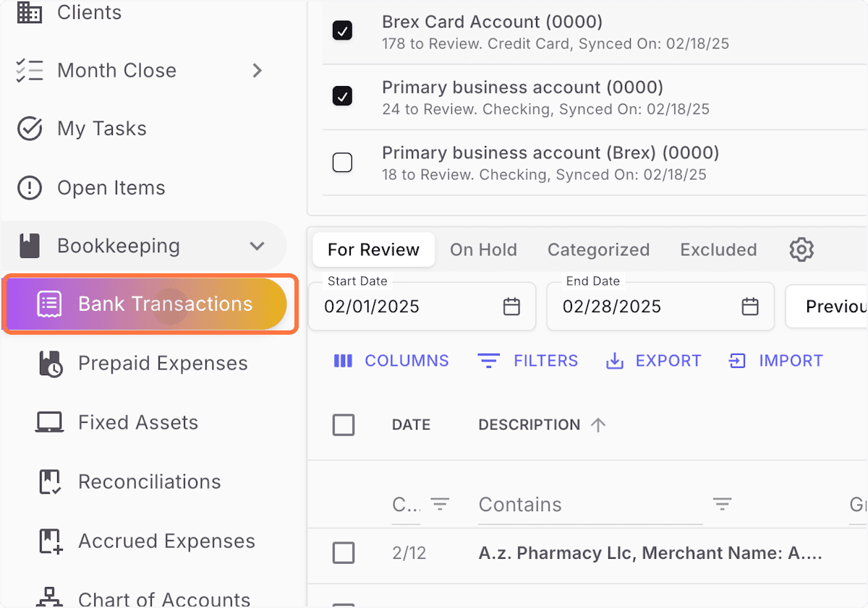Screen dimensions: 868x608
Task: Click the EXPORT button
Action: click(x=652, y=360)
